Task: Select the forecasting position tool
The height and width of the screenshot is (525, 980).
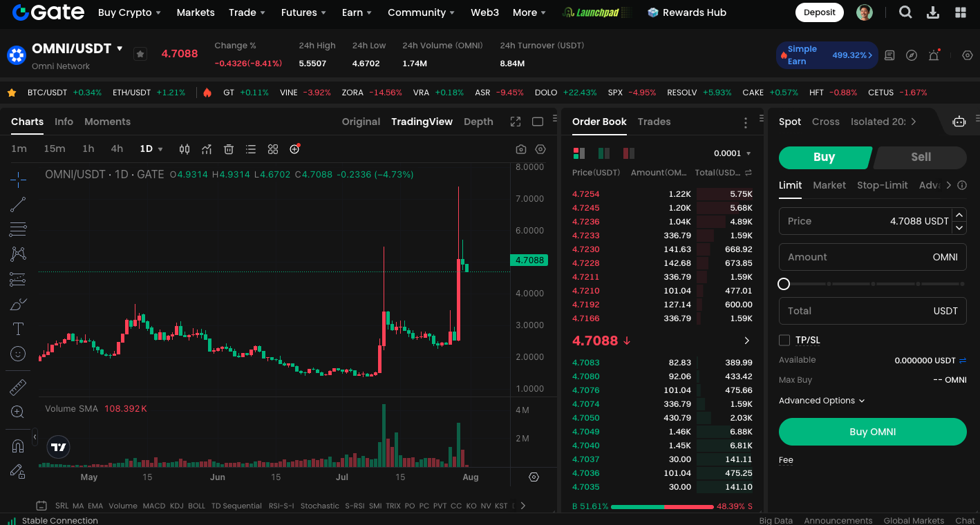Action: [18, 279]
